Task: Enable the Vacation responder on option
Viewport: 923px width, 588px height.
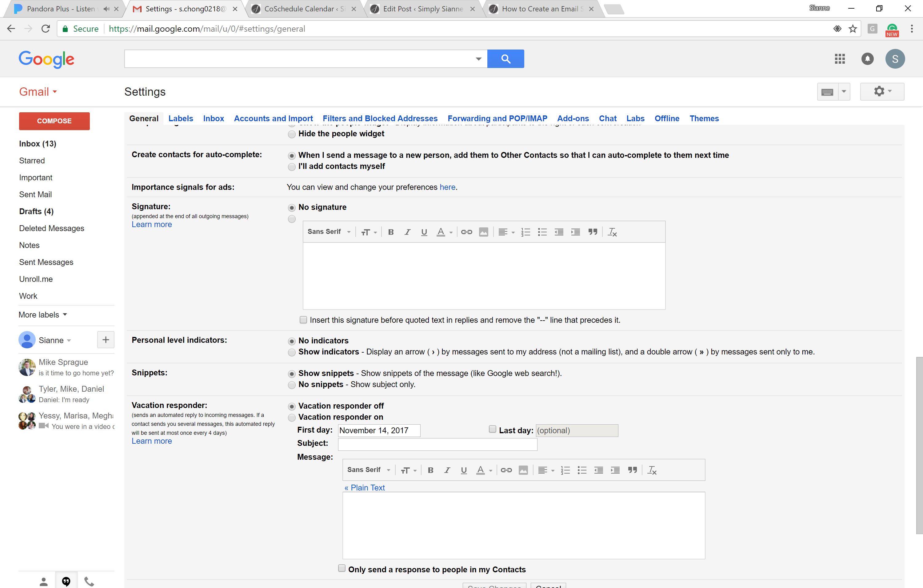Action: [x=292, y=418]
